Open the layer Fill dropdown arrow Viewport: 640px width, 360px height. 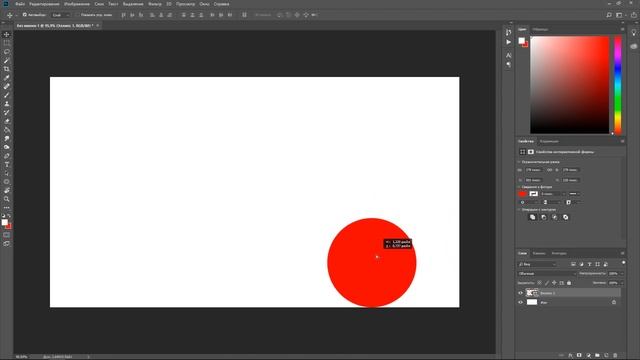(x=622, y=283)
